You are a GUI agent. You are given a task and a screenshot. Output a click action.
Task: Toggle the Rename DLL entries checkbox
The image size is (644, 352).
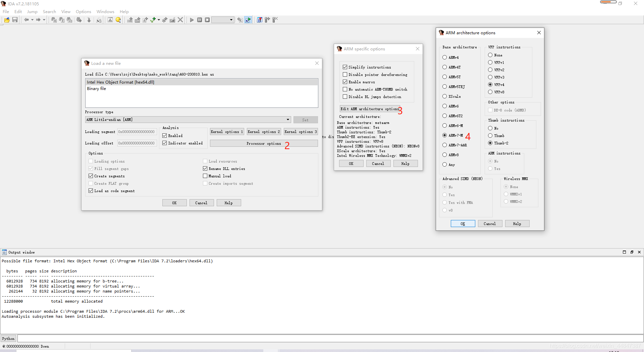[x=205, y=169]
